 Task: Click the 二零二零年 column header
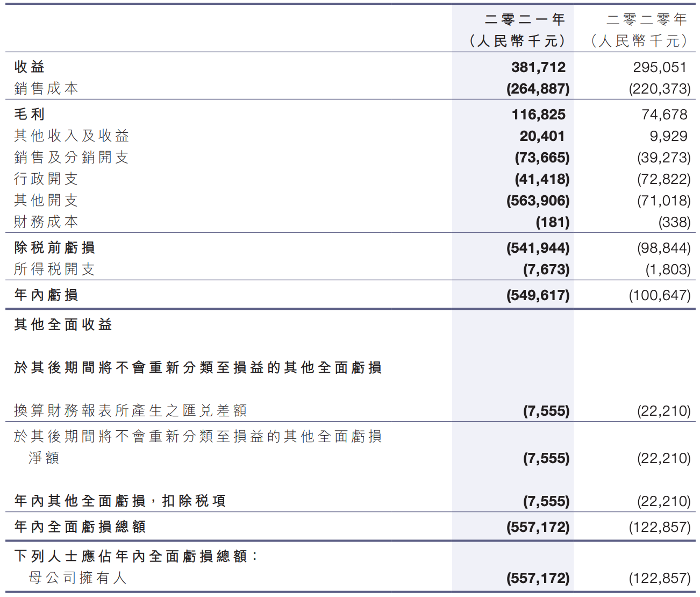646,20
